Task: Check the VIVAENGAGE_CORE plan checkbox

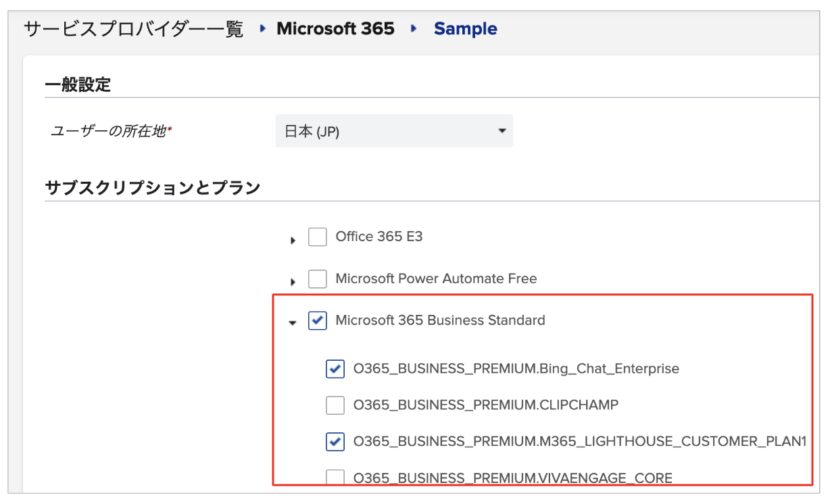Action: (335, 478)
